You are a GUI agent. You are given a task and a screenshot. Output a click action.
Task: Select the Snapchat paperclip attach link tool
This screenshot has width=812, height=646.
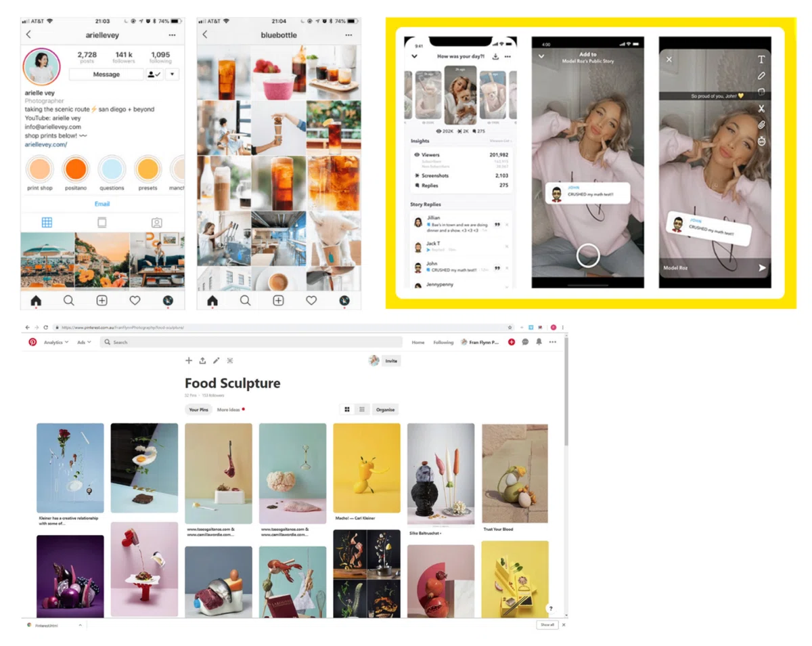pyautogui.click(x=761, y=125)
